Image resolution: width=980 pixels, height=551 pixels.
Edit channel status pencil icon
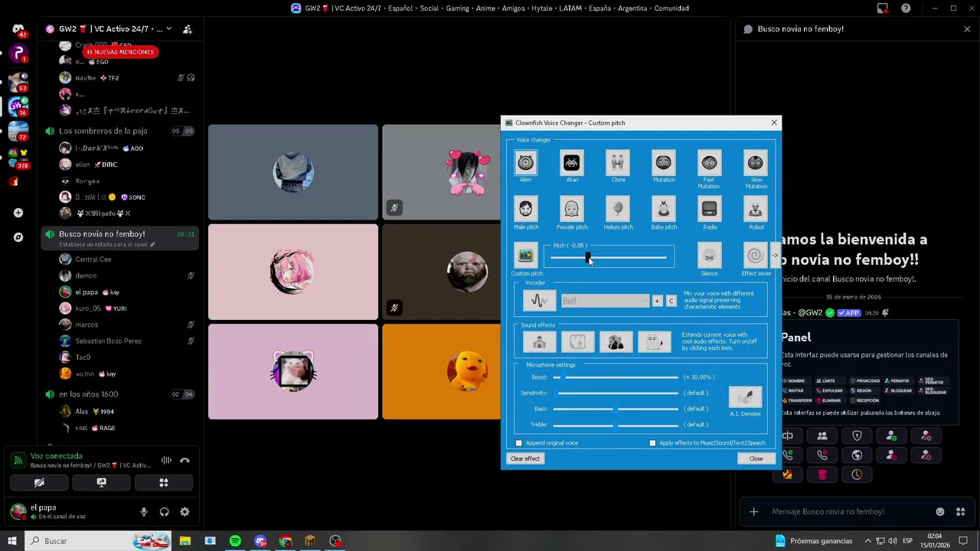point(152,245)
